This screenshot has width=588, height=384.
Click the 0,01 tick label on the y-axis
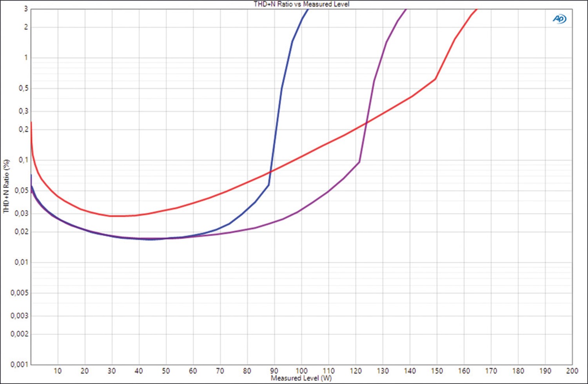[x=21, y=262]
